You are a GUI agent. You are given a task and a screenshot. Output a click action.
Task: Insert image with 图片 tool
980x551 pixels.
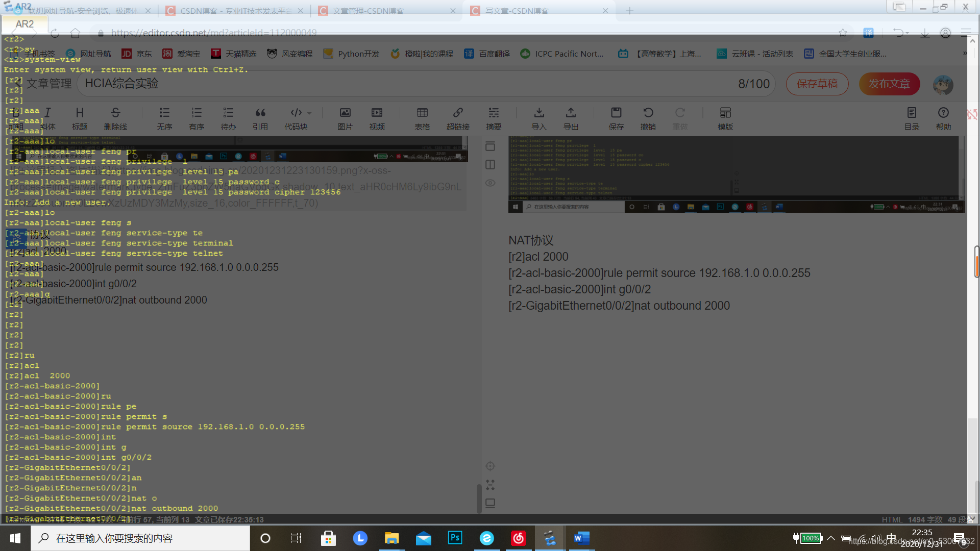click(345, 118)
